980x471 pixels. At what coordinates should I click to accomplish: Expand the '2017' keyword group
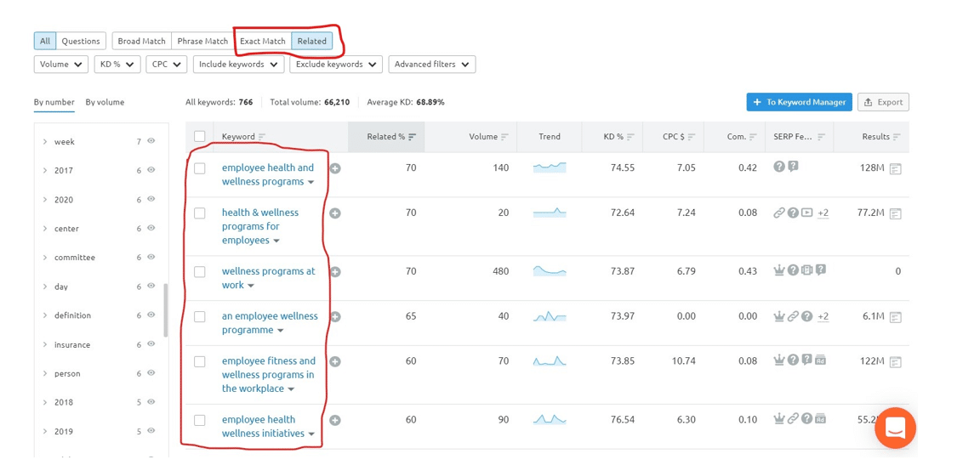coord(45,171)
